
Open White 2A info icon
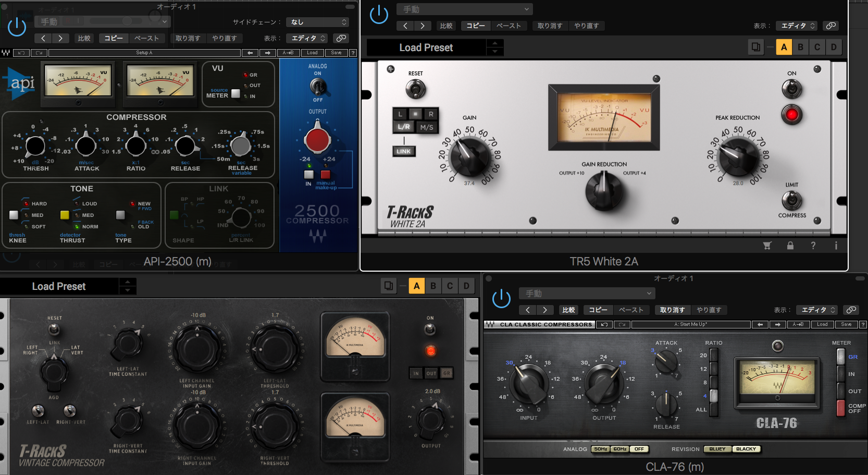(836, 246)
